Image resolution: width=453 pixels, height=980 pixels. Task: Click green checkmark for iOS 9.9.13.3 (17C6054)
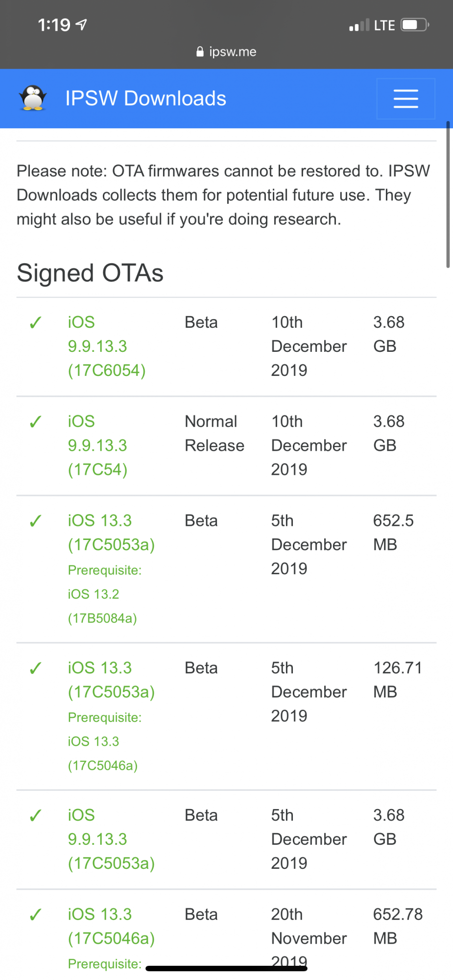[x=35, y=322]
